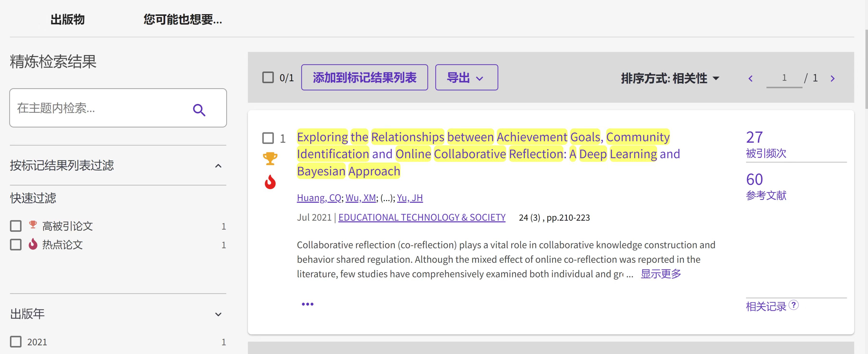Click the 快速过滤 heading text
The image size is (868, 354).
pos(33,198)
